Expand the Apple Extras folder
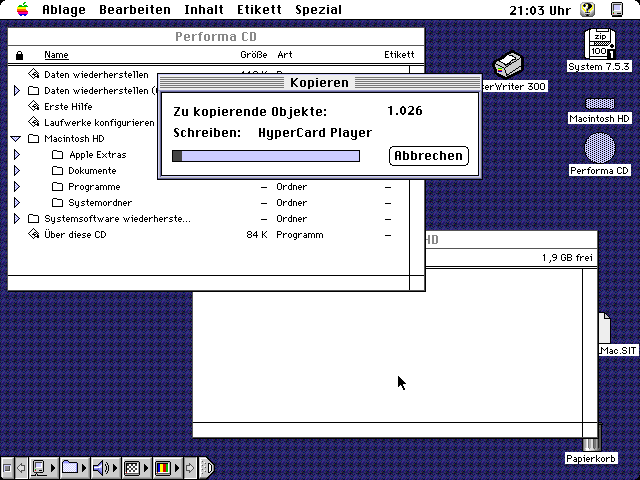640x480 pixels. click(16, 155)
